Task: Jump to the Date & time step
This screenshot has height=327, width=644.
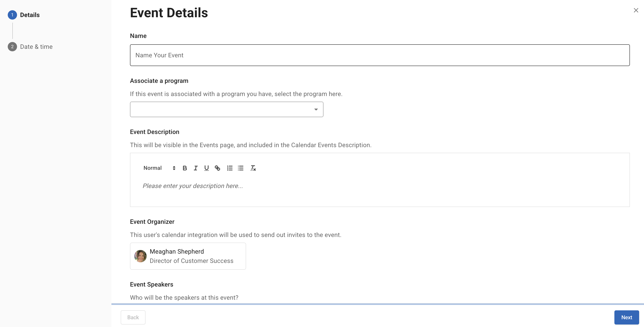Action: coord(36,47)
